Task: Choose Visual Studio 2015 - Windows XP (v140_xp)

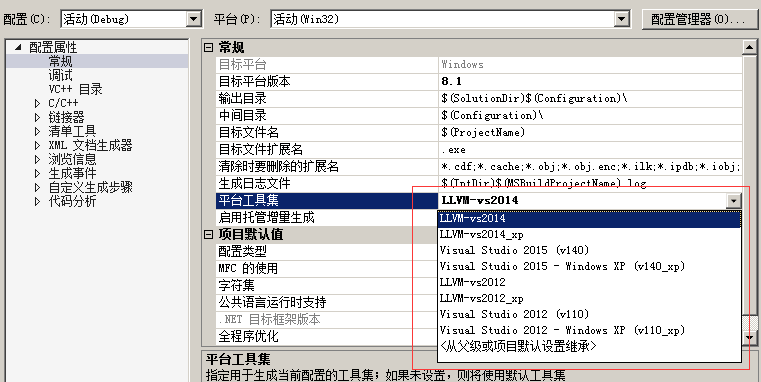Action: [589, 266]
